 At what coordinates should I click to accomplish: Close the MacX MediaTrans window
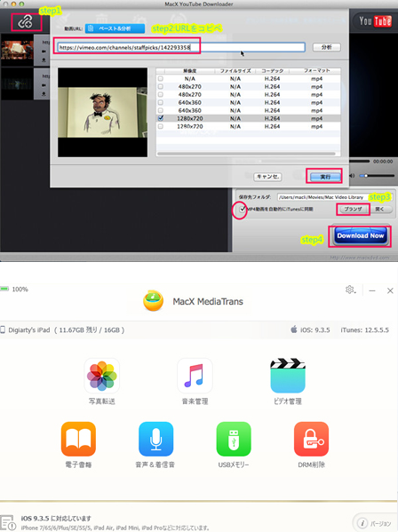390,290
